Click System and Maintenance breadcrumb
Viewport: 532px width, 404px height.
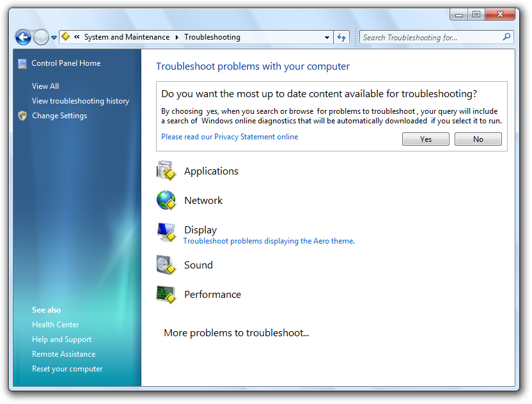(x=127, y=37)
